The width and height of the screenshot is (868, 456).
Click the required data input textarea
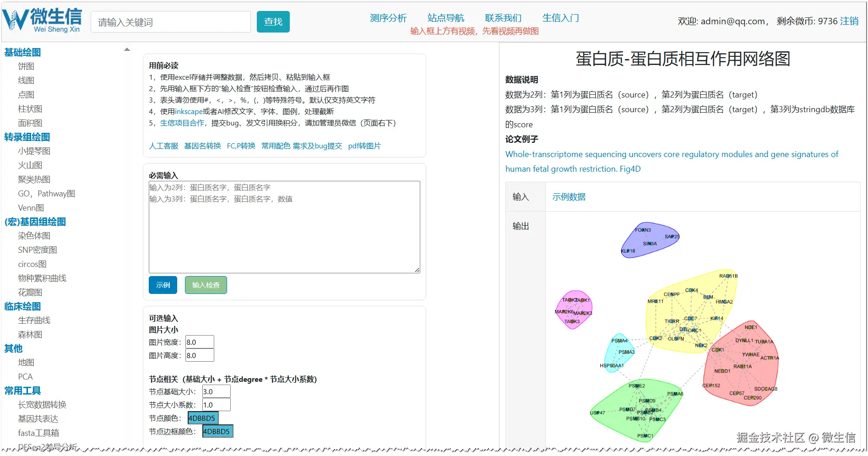[x=284, y=227]
